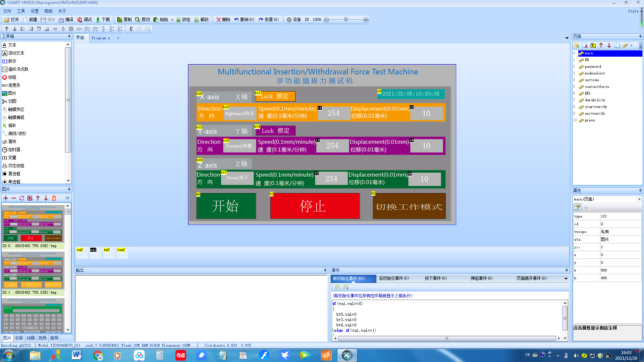
Task: Add a new page in the 页面 panel
Action: pos(577,45)
